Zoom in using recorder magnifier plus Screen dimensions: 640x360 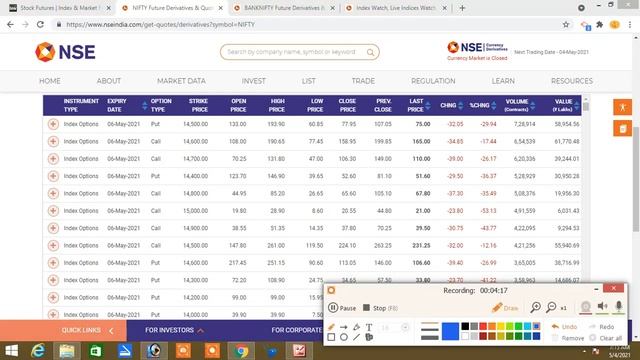pos(536,307)
